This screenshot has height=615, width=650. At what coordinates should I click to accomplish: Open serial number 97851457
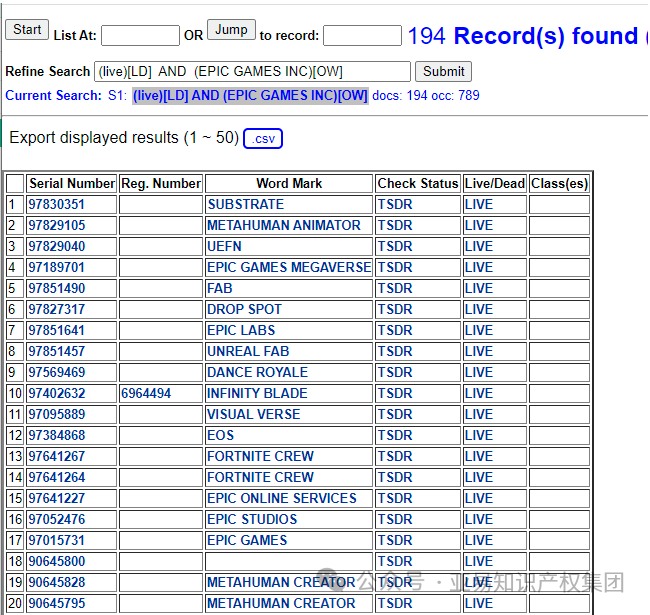[56, 351]
